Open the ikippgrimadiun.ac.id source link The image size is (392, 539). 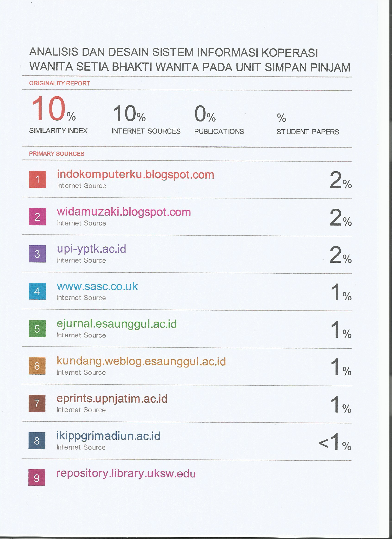click(x=108, y=436)
